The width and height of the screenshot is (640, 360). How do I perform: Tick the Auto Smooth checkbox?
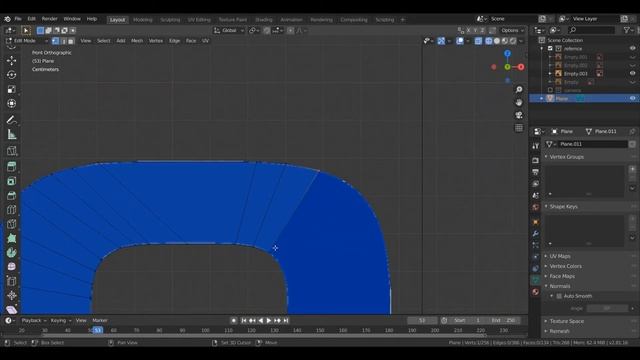pos(559,296)
